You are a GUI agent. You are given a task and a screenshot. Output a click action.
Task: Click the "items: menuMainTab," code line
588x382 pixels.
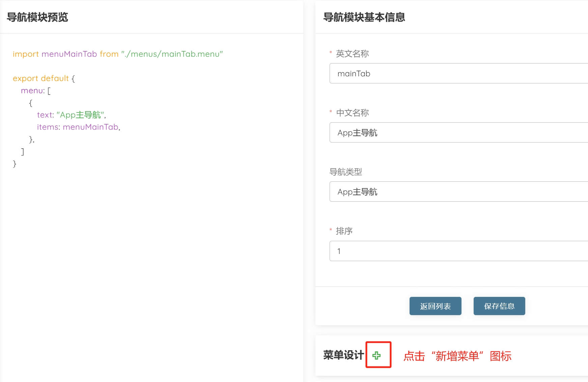coord(79,127)
